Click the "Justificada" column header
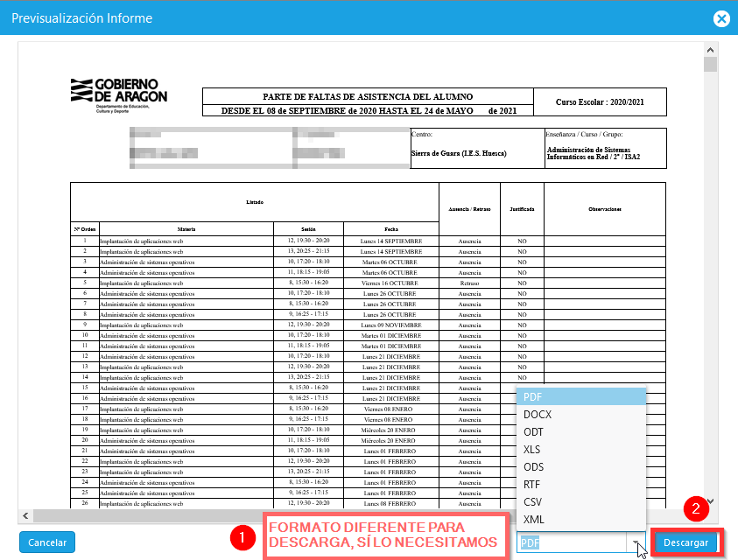738x560 pixels. [522, 209]
